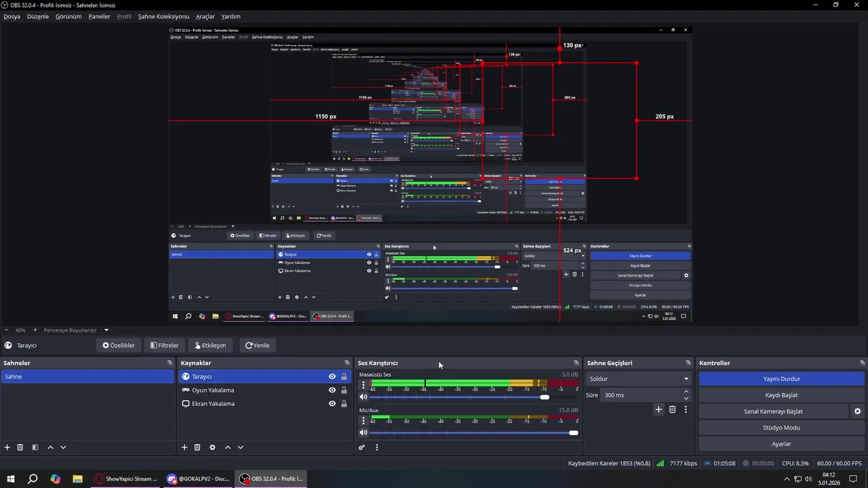Zoom out preview with minus icon
Screen dimensions: 868x488
click(x=6, y=330)
